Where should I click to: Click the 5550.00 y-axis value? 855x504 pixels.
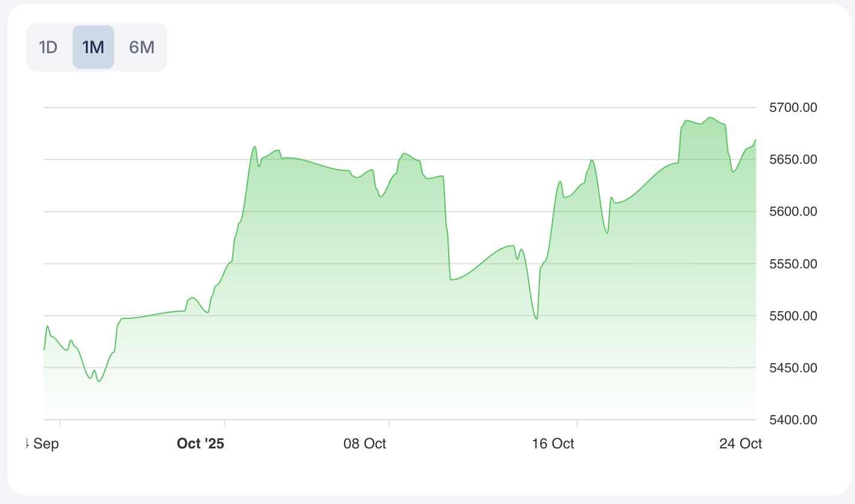point(793,263)
